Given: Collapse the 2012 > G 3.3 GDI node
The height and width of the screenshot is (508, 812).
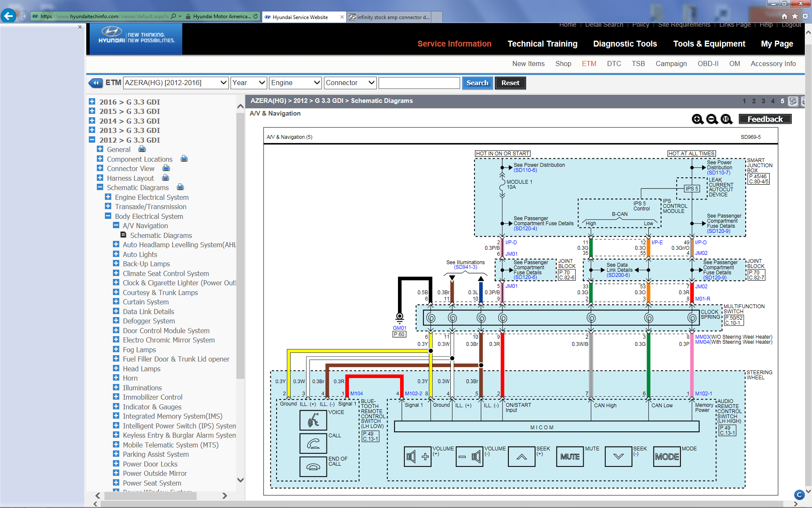Looking at the screenshot, I should tap(92, 140).
